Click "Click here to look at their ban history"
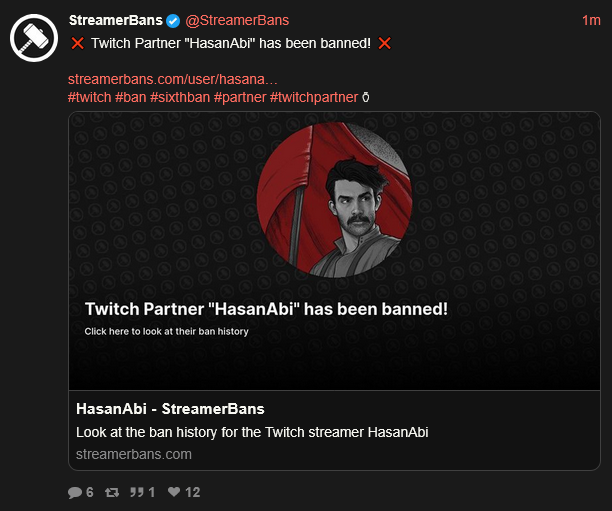 pyautogui.click(x=166, y=331)
